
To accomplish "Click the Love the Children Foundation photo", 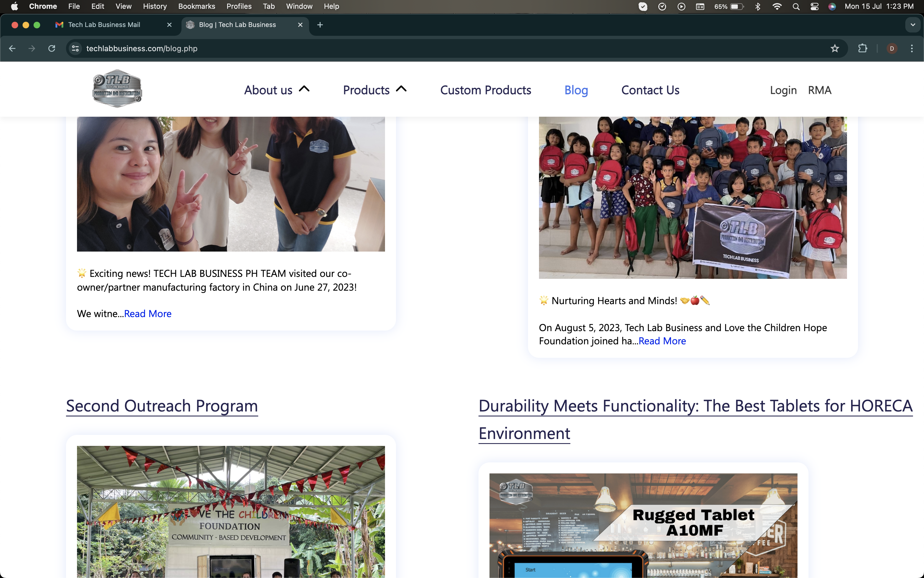I will coord(231,512).
